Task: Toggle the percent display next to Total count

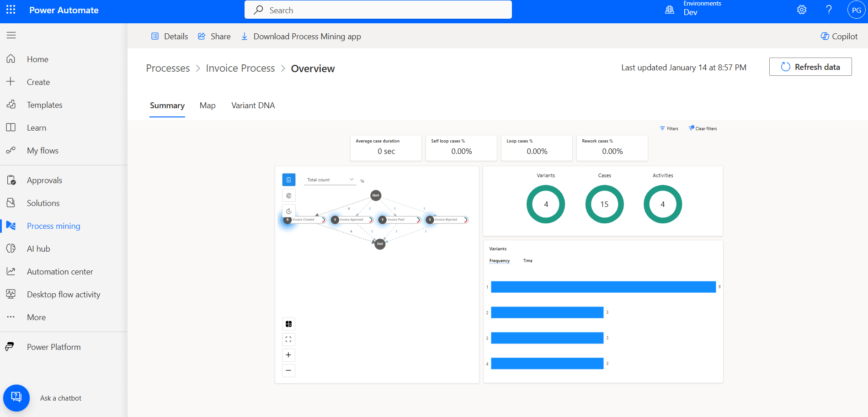Action: tap(362, 181)
